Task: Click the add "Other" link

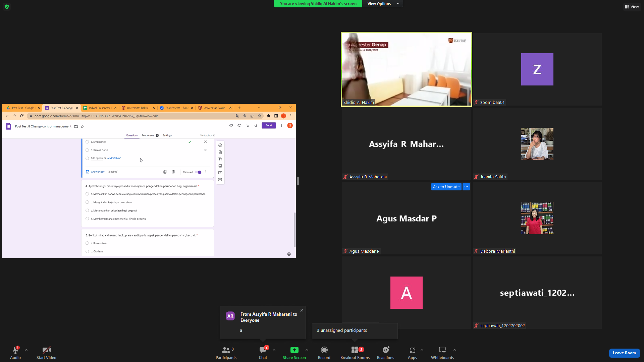Action: (x=114, y=158)
